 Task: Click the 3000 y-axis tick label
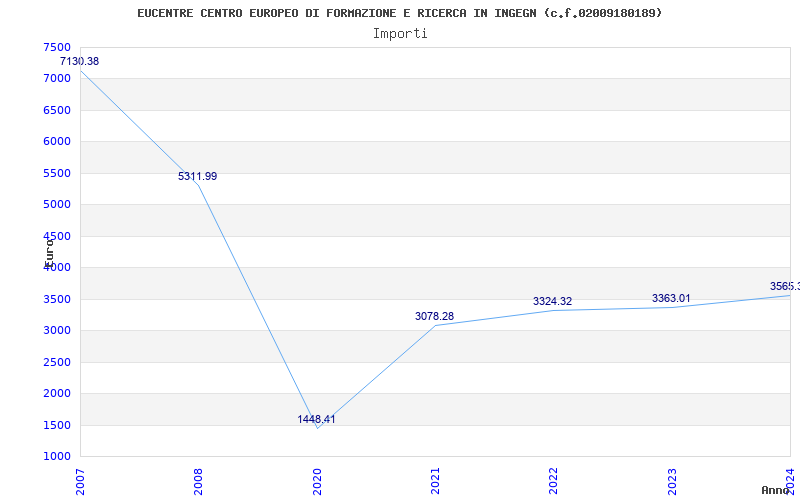coord(57,331)
